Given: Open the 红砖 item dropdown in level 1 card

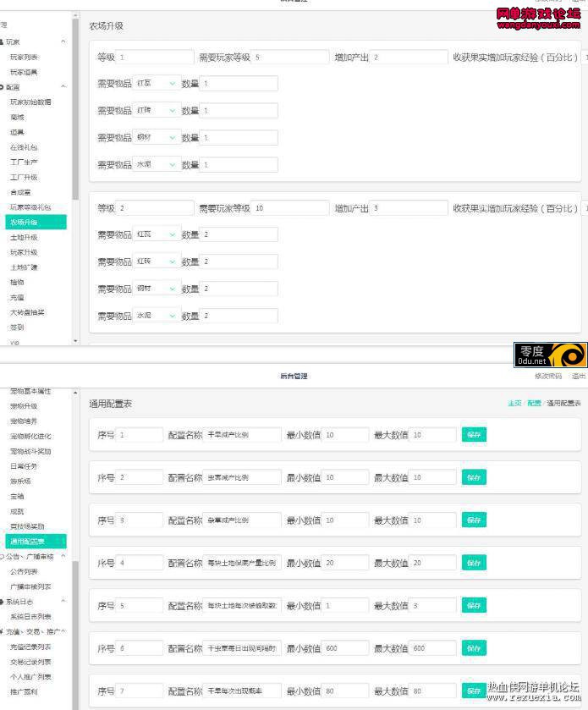Looking at the screenshot, I should 157,111.
